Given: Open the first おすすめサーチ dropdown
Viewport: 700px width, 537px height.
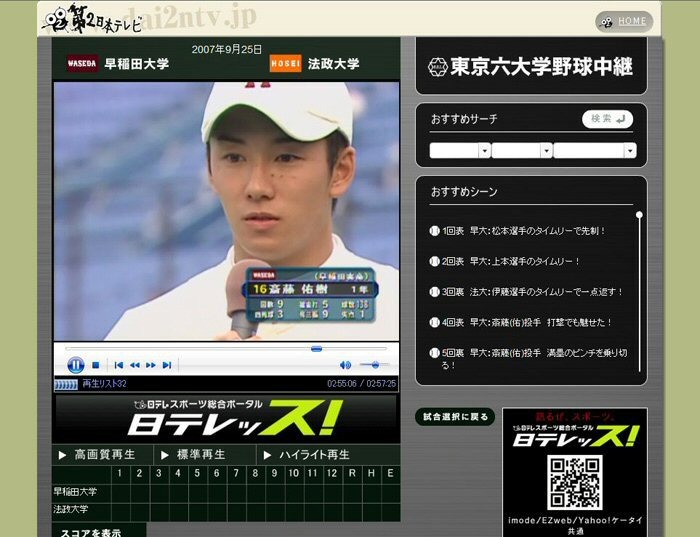Looking at the screenshot, I should click(460, 150).
